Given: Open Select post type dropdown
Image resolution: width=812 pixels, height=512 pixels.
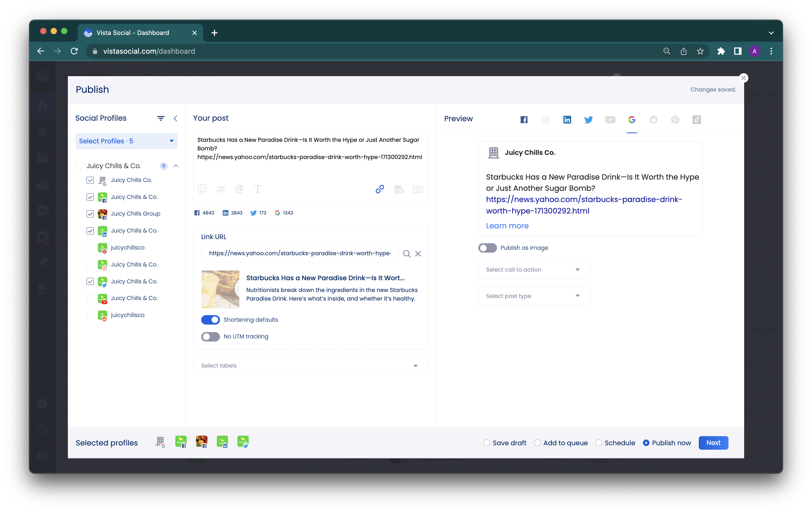Looking at the screenshot, I should click(x=534, y=296).
